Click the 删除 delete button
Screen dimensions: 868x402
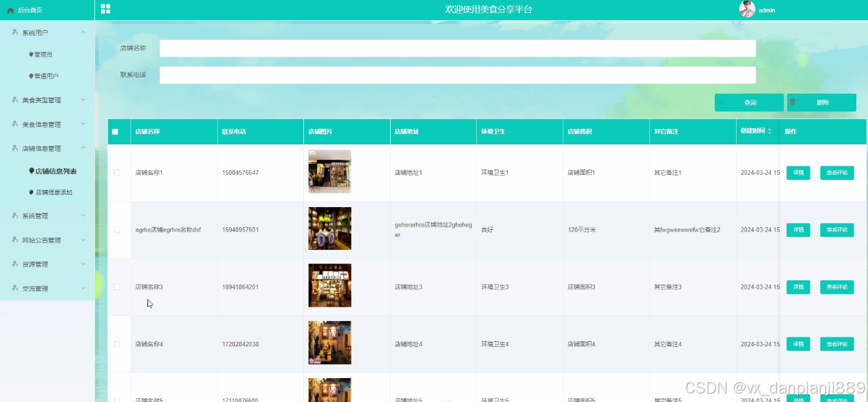tap(821, 102)
